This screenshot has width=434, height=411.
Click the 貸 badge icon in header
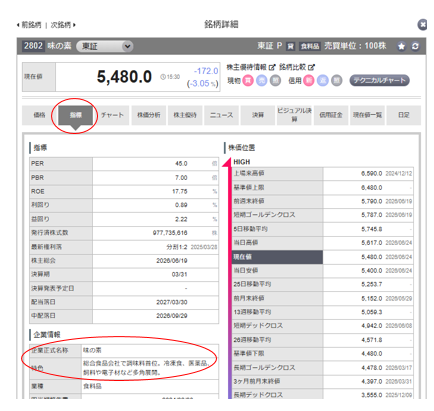tap(291, 46)
